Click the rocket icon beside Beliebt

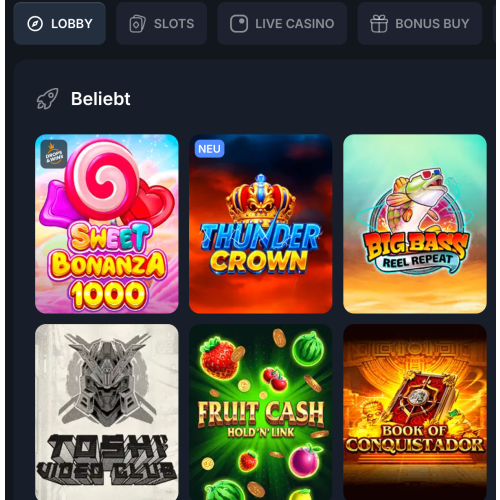(x=47, y=99)
